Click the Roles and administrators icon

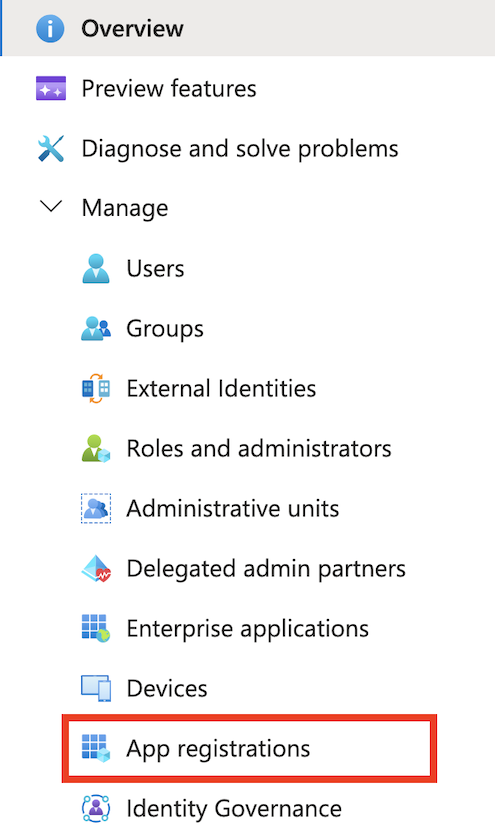pyautogui.click(x=96, y=448)
